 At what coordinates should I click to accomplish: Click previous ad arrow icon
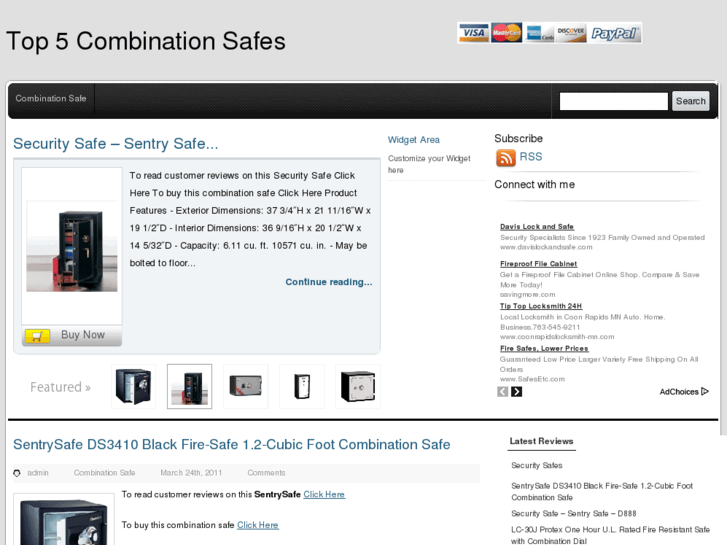click(x=503, y=392)
